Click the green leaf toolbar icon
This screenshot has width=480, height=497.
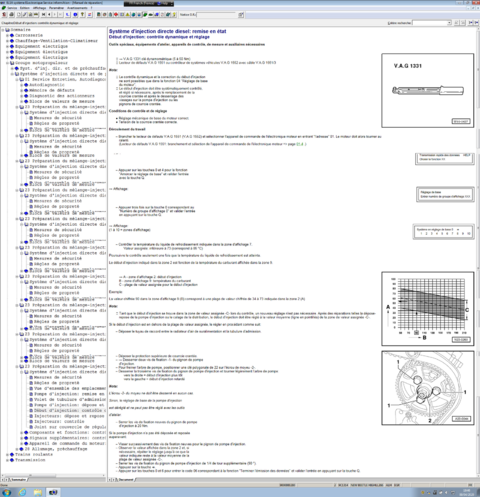tap(145, 15)
